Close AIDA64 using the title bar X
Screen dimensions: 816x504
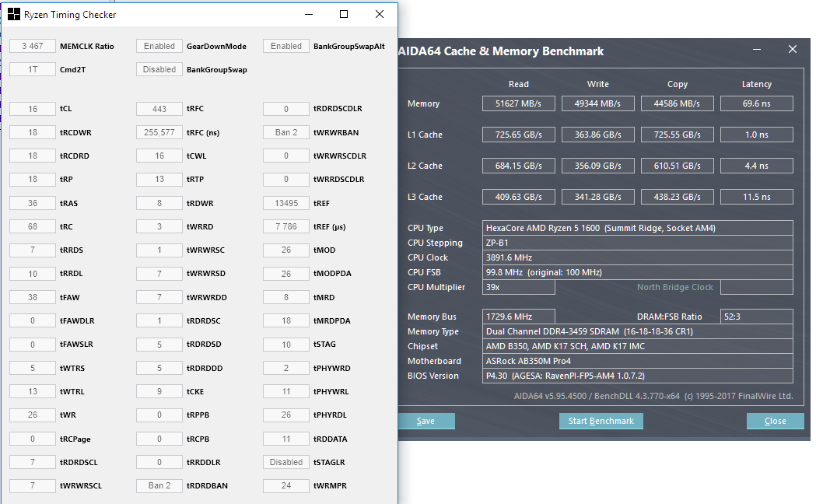[x=792, y=50]
